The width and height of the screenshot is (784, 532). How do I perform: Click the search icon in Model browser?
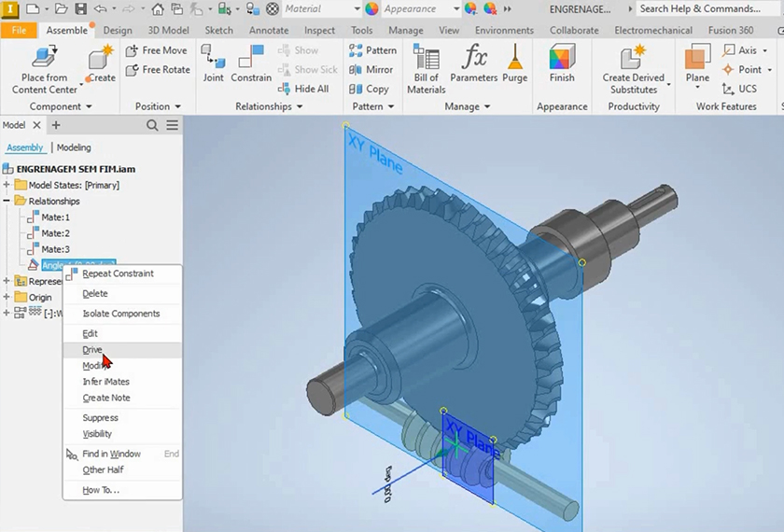click(x=153, y=125)
